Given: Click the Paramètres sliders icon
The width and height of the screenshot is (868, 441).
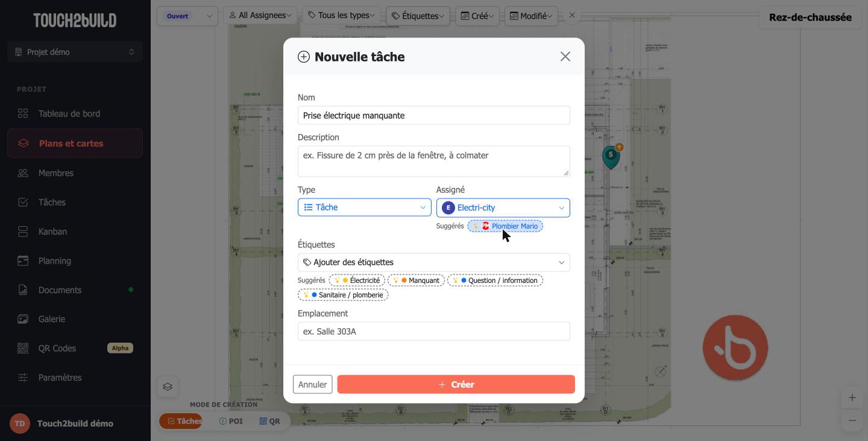Looking at the screenshot, I should click(x=23, y=378).
